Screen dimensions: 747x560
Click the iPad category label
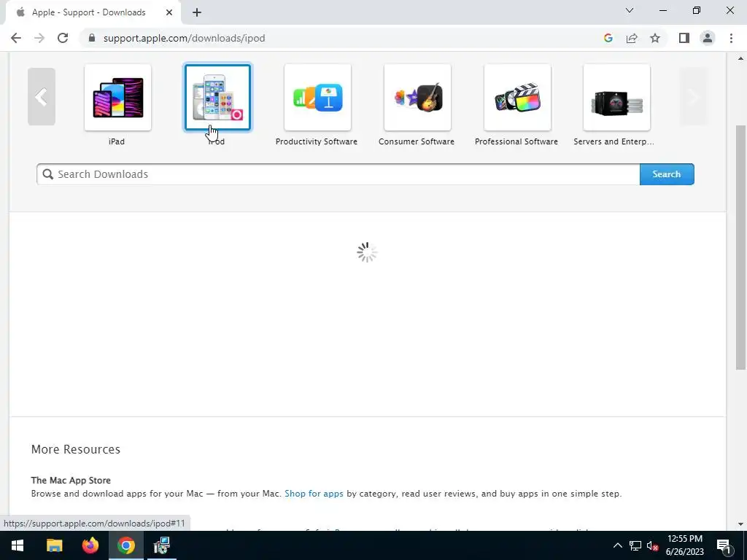(117, 141)
